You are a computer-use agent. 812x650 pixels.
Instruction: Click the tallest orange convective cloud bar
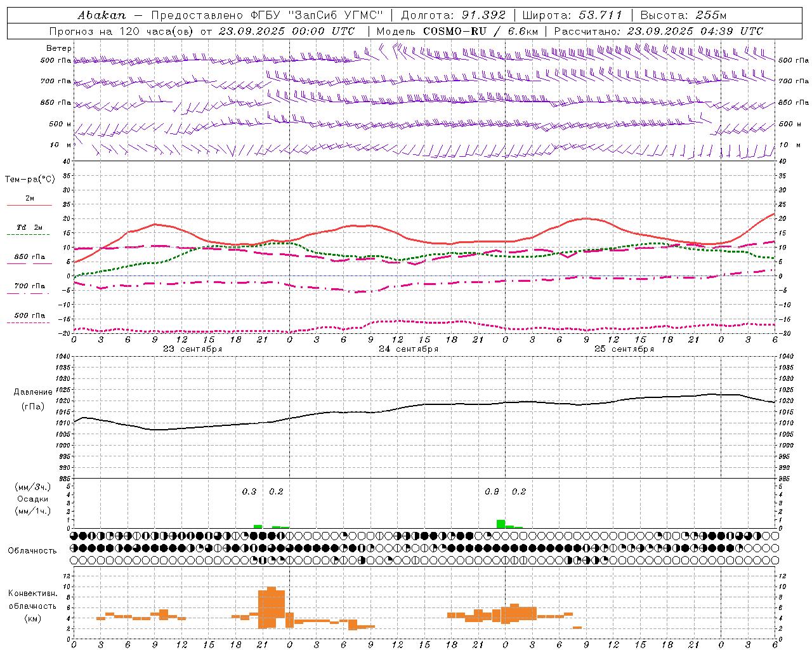272,607
